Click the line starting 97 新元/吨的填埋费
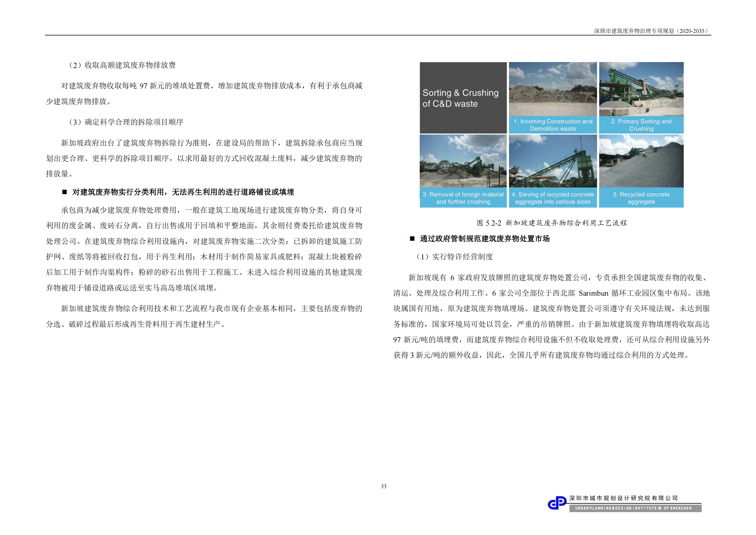756x535 pixels. pyautogui.click(x=551, y=340)
